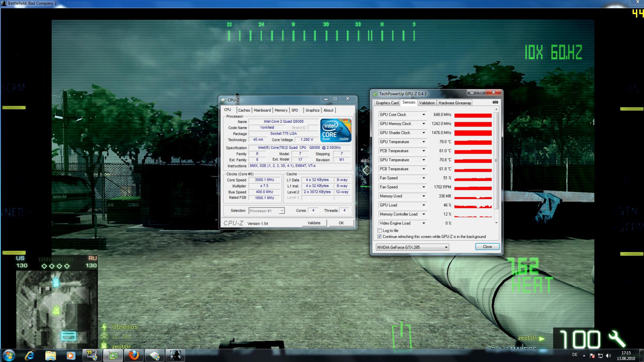Open the network icon in system tray
Viewport: 644px width, 362px height.
click(600, 356)
